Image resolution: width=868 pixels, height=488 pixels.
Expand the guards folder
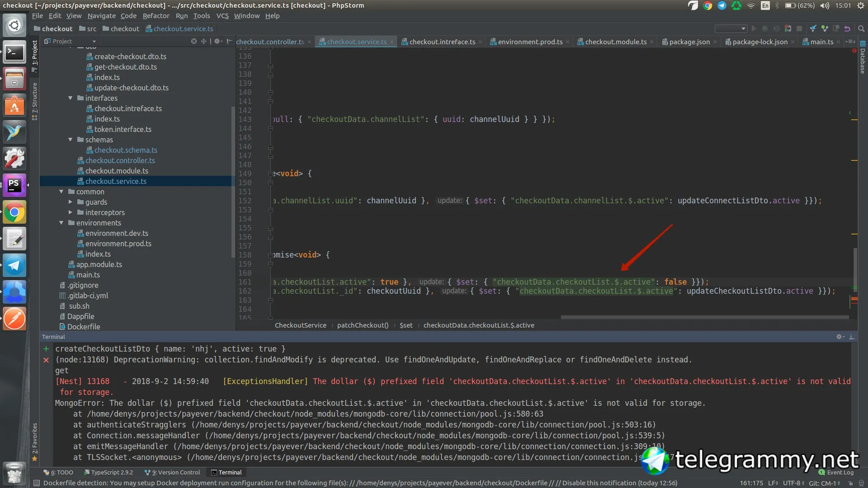coord(70,202)
